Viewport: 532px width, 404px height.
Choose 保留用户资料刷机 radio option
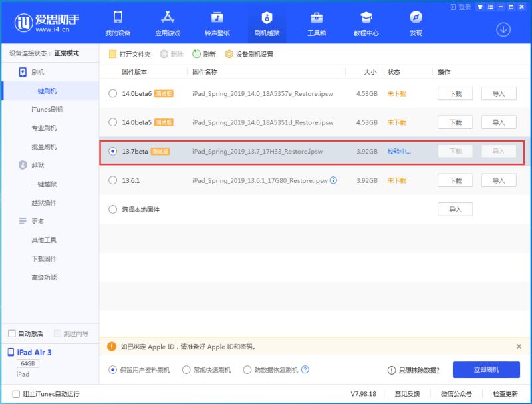coord(112,369)
